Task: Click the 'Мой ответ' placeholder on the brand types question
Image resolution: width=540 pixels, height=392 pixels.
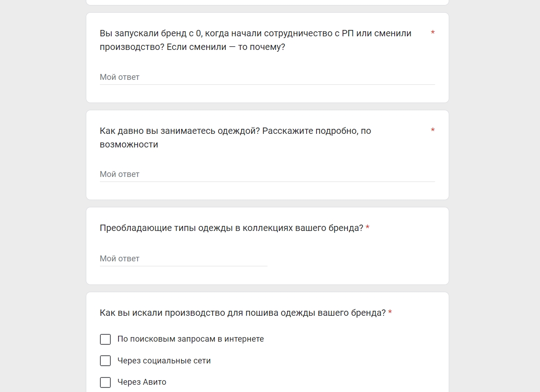Action: point(183,259)
